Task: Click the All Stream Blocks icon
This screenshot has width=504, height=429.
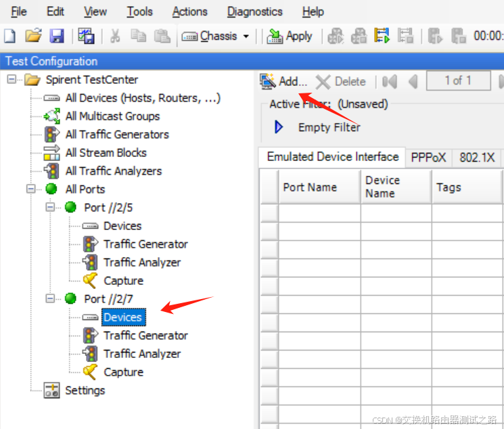Action: pyautogui.click(x=51, y=153)
